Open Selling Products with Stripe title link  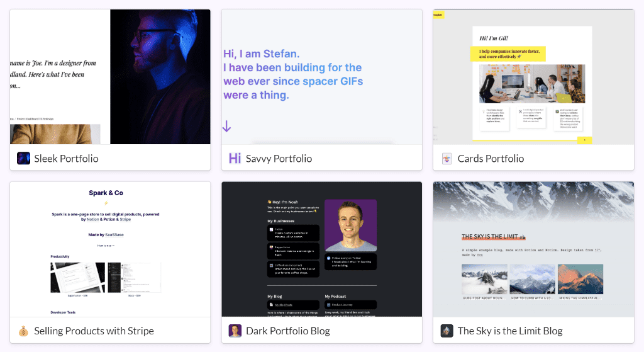(x=94, y=331)
